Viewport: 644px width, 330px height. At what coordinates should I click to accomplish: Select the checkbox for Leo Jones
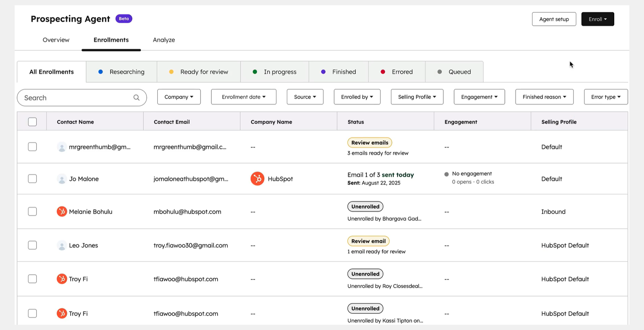[x=32, y=245]
